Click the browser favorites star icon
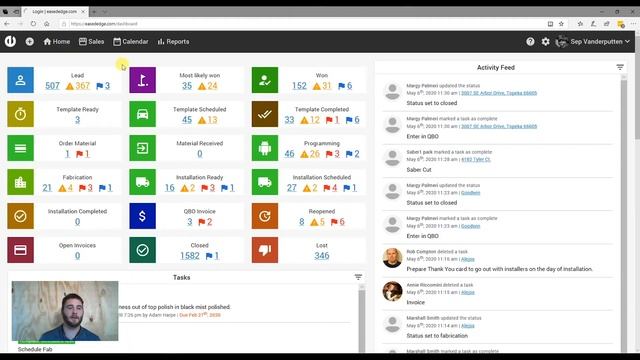This screenshot has width=640, height=360. tap(561, 24)
